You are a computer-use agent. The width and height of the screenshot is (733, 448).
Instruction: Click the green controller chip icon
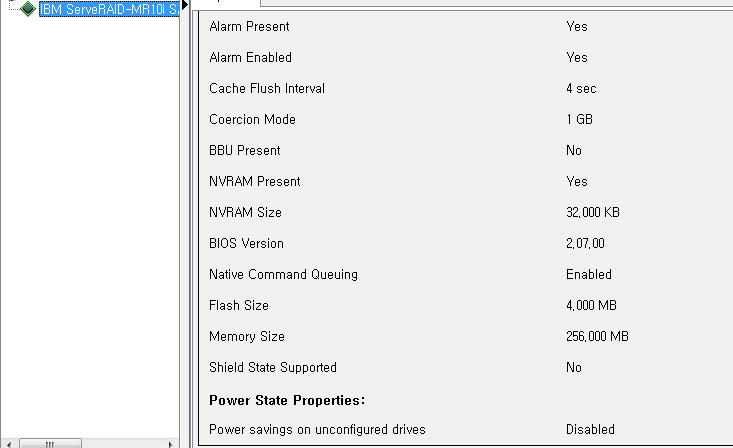coord(28,8)
